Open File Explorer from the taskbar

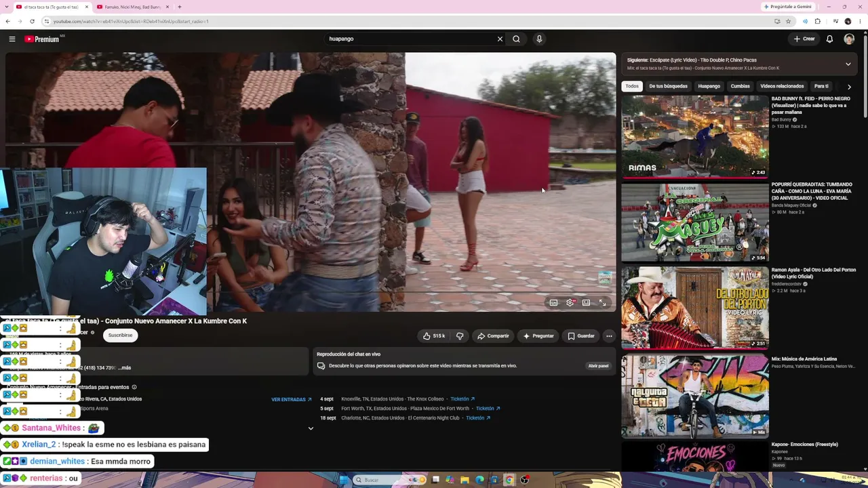(465, 480)
